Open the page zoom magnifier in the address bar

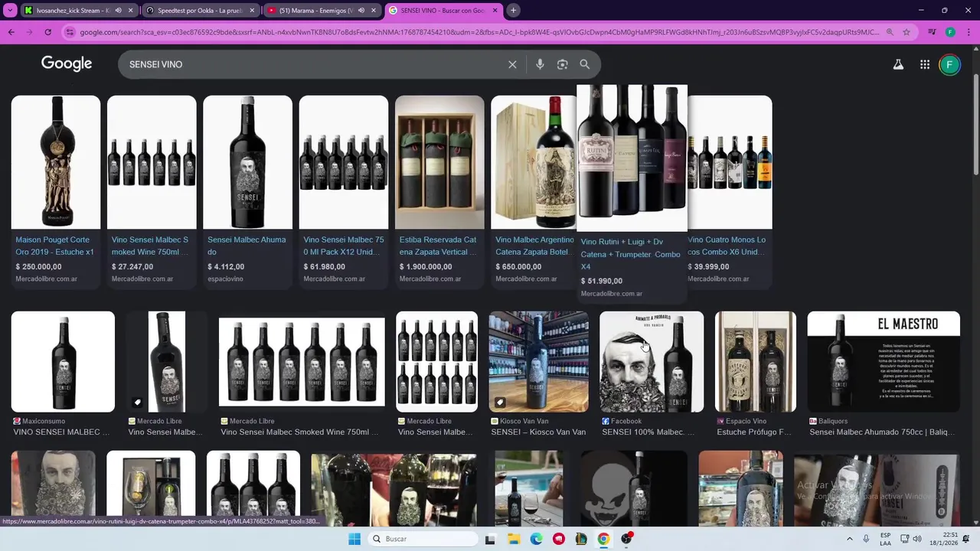point(890,32)
